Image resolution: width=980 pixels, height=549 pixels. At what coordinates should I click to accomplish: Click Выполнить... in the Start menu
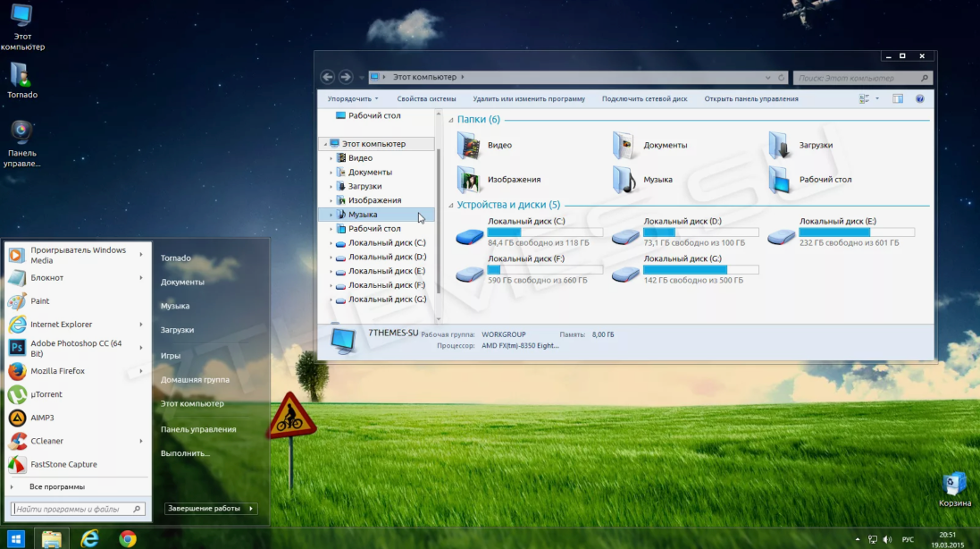[185, 453]
